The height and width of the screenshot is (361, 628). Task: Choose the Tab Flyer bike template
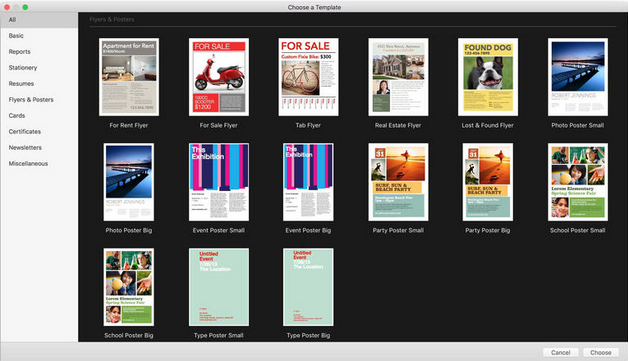point(308,77)
